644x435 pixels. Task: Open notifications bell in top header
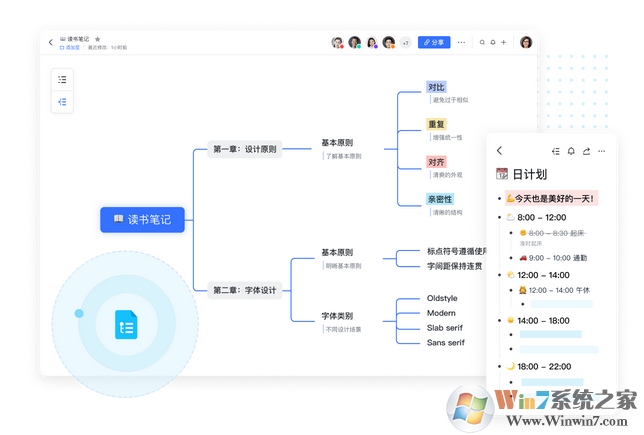click(493, 42)
